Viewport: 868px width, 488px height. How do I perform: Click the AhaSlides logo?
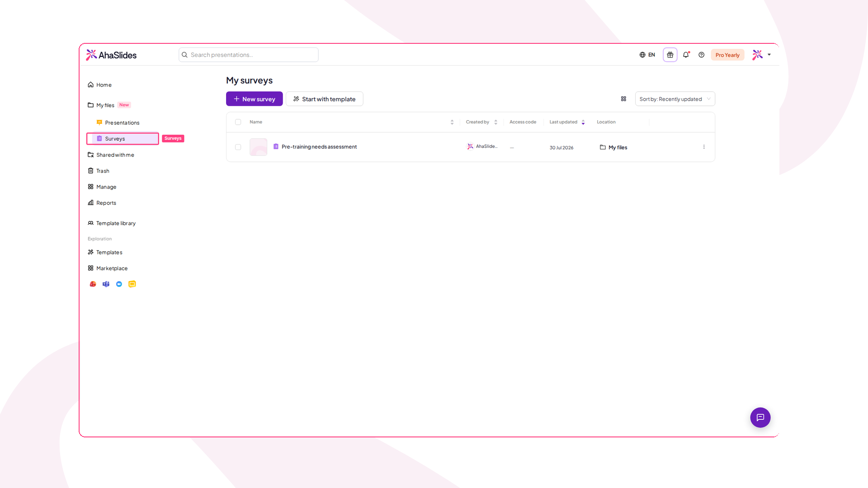111,55
